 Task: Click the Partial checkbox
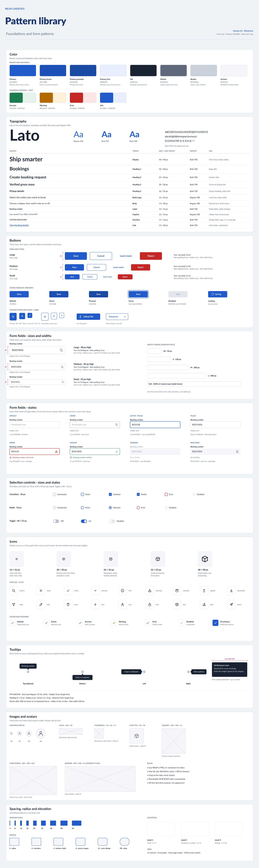138,494
